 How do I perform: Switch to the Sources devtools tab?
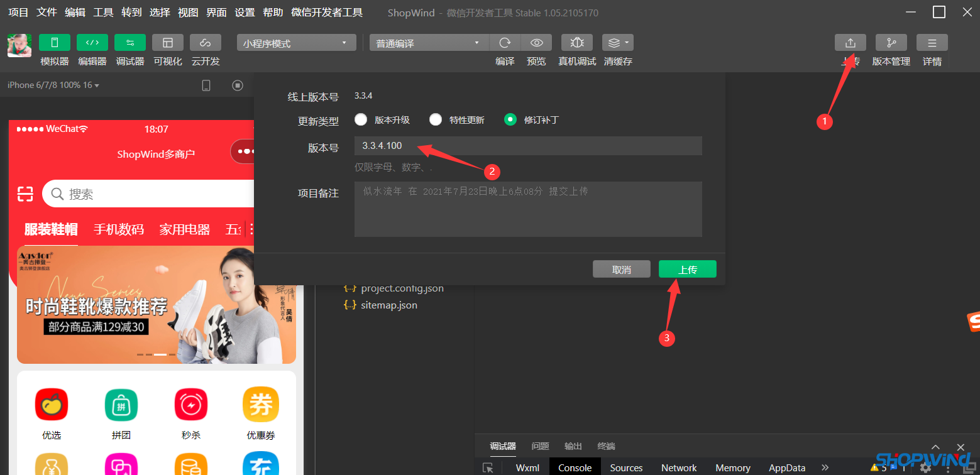click(626, 467)
